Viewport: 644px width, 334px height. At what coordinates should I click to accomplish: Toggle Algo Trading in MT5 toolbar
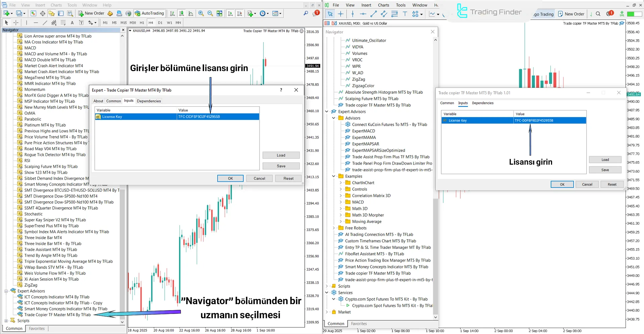coord(544,14)
